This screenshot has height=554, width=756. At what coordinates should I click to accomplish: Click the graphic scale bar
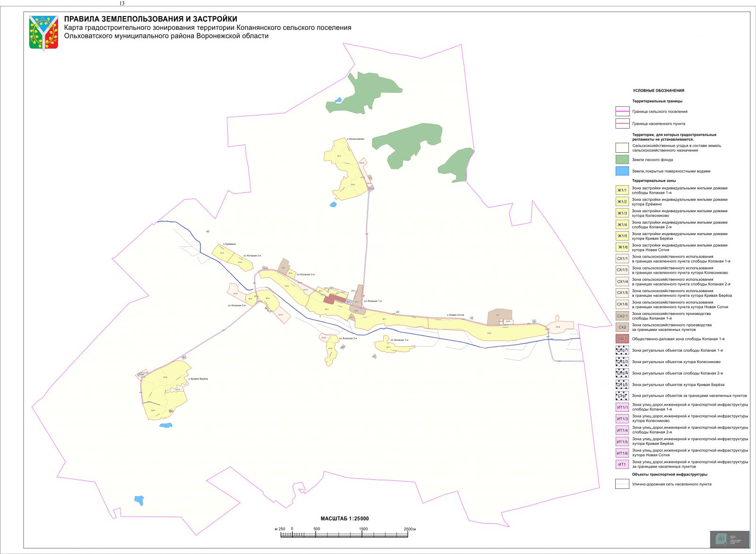pos(344,535)
